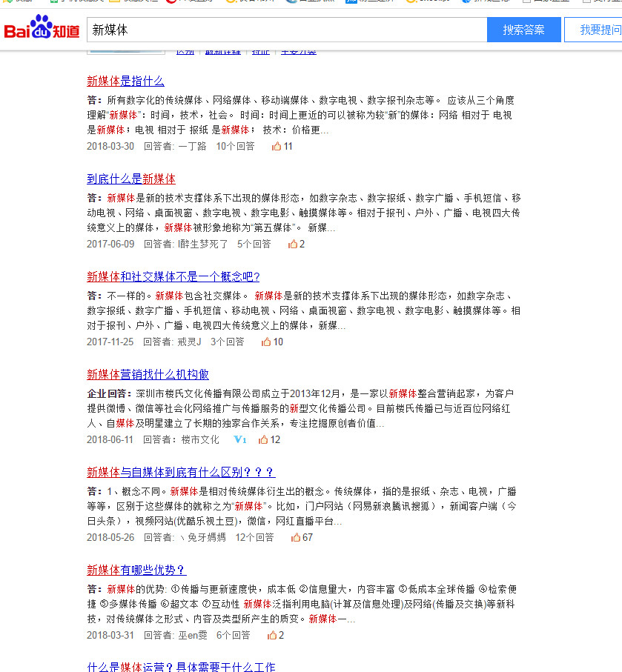Click the thumbs-up icon showing 11 likes

tap(276, 146)
